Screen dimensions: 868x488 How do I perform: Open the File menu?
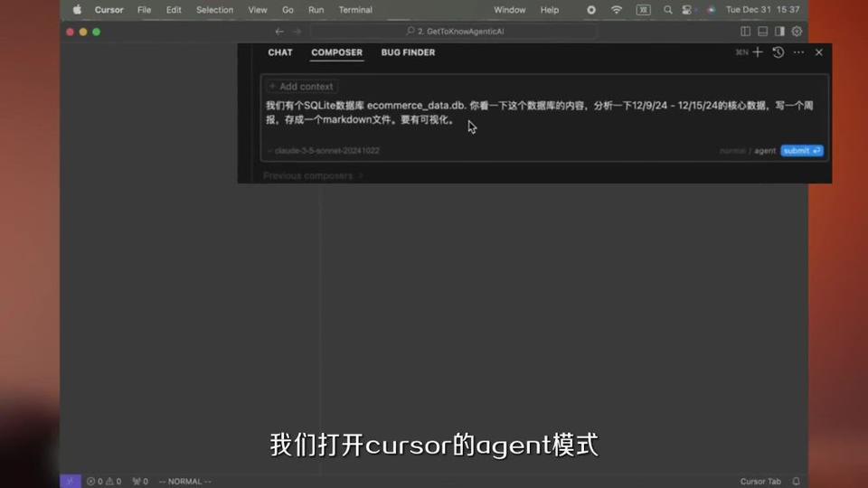point(144,10)
